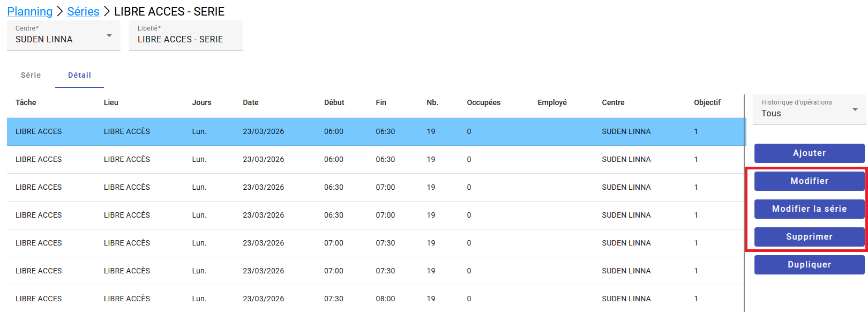The width and height of the screenshot is (868, 312).
Task: Sort by the Occupées column header
Action: click(x=483, y=102)
